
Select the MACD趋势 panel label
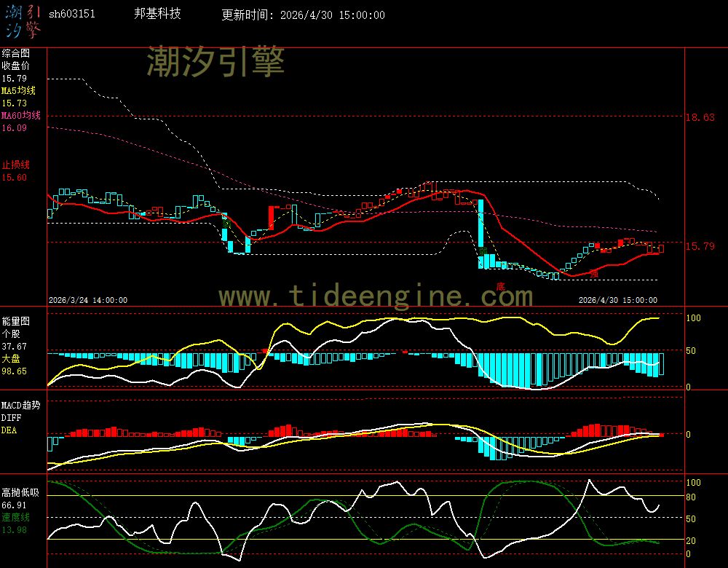[x=21, y=405]
